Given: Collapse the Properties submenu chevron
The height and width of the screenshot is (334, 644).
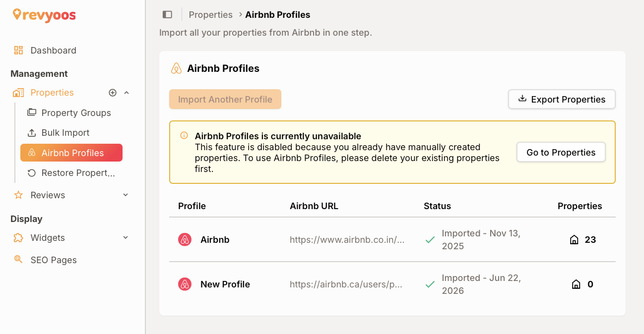Looking at the screenshot, I should click(x=127, y=93).
